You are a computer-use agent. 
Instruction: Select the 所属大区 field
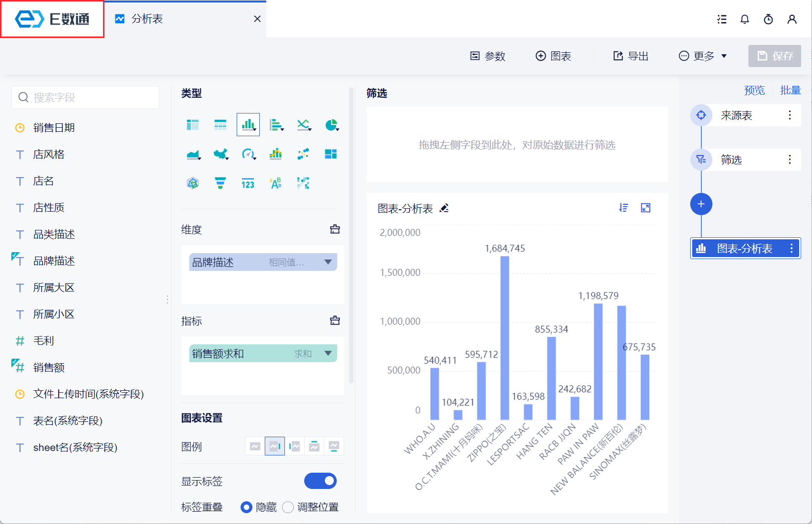54,288
